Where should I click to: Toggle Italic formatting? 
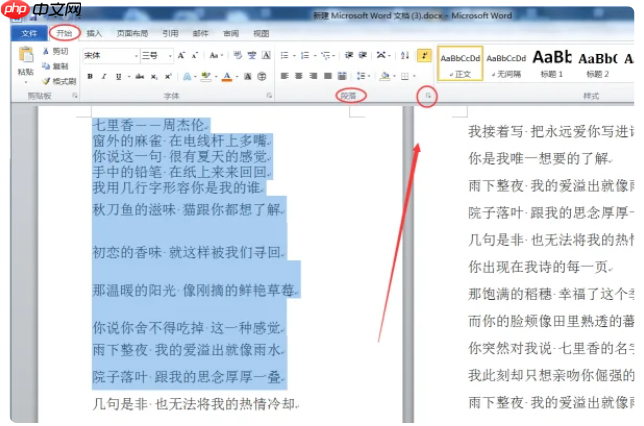[x=104, y=76]
